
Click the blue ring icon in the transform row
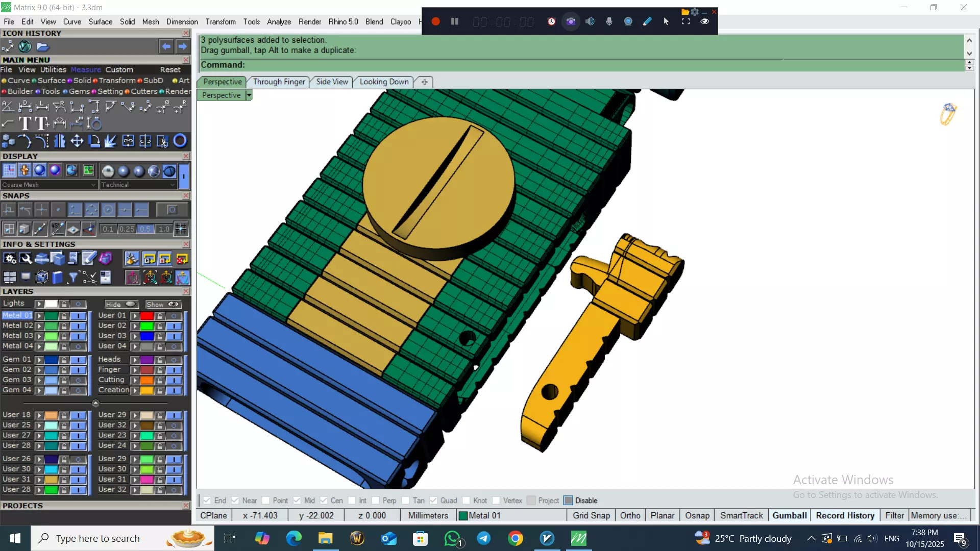(x=180, y=141)
